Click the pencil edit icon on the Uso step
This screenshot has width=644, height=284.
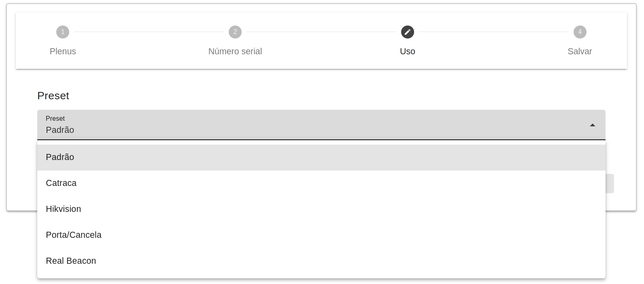click(x=408, y=32)
